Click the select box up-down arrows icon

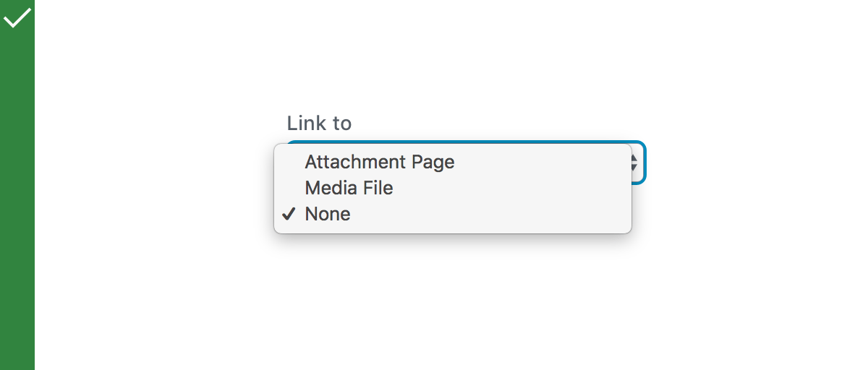(x=635, y=163)
